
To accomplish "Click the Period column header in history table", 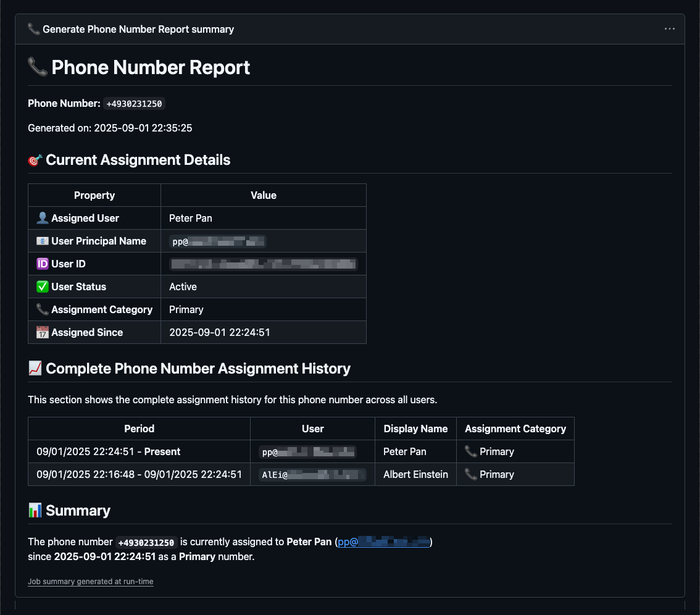I will pyautogui.click(x=139, y=429).
